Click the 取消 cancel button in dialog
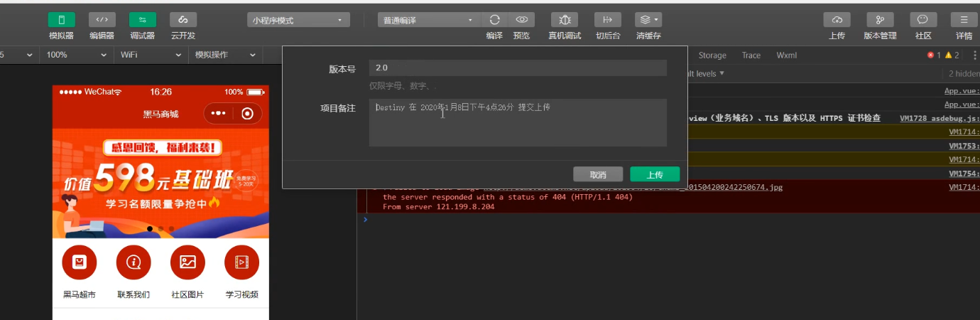This screenshot has width=980, height=320. pyautogui.click(x=599, y=174)
